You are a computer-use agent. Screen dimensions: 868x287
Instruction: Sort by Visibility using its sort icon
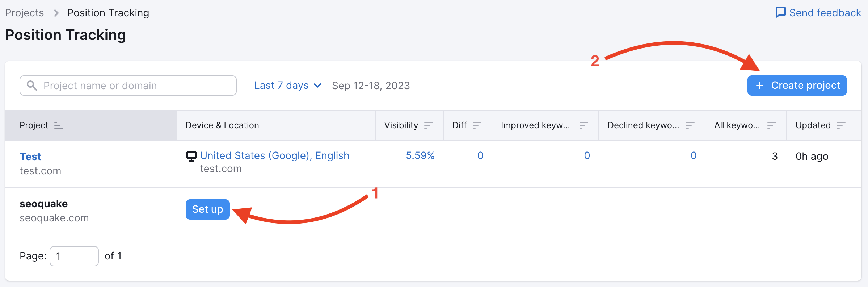(x=428, y=125)
